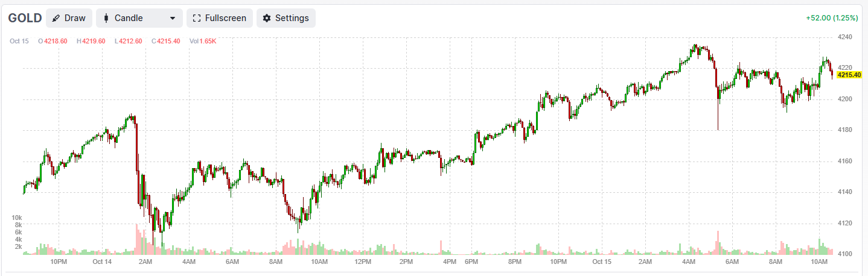Click the 12PM time axis label

pos(363,262)
